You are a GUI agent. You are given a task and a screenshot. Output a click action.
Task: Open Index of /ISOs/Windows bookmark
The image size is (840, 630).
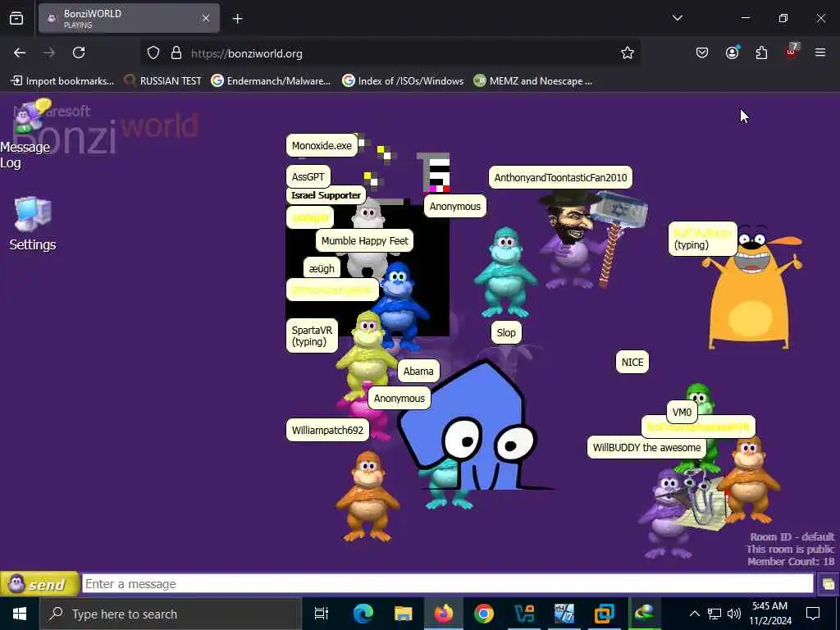tap(404, 81)
